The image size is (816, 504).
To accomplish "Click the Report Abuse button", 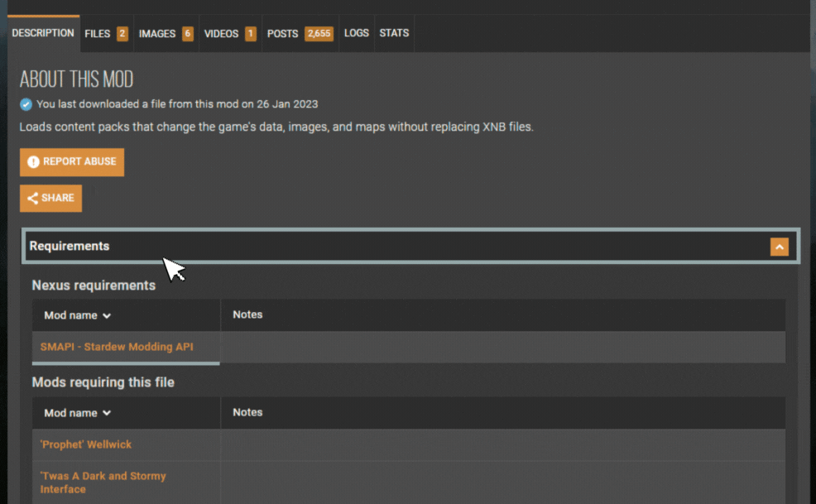I will click(72, 162).
